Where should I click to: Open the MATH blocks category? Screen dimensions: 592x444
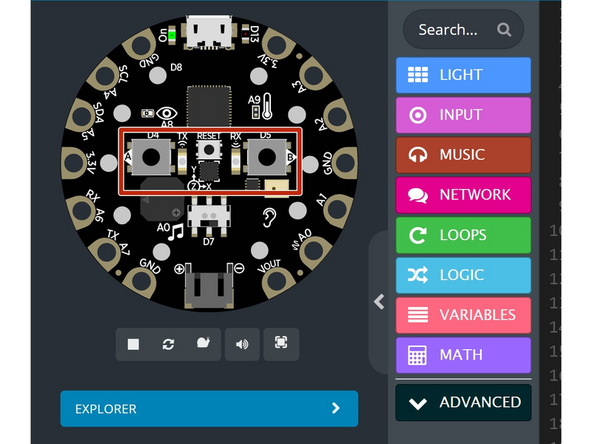click(x=463, y=355)
